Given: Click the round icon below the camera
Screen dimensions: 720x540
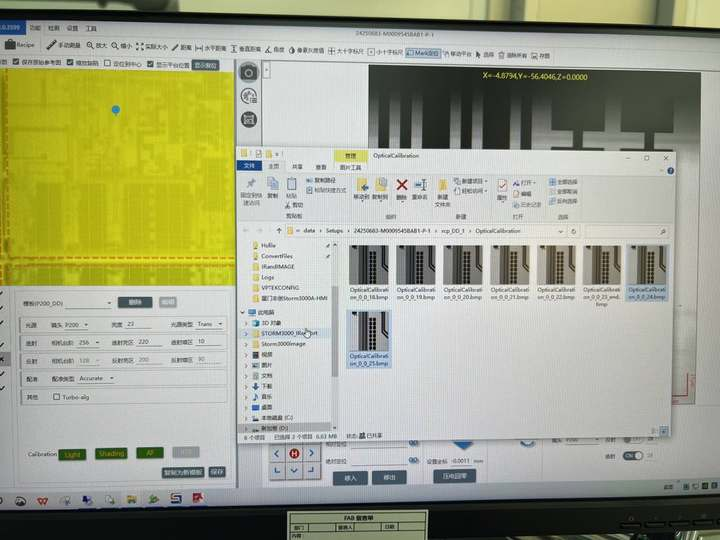Looking at the screenshot, I should 249,96.
